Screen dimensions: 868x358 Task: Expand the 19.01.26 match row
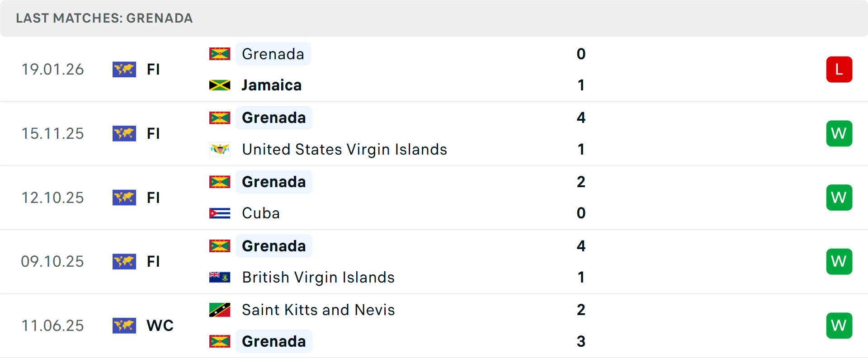point(434,69)
